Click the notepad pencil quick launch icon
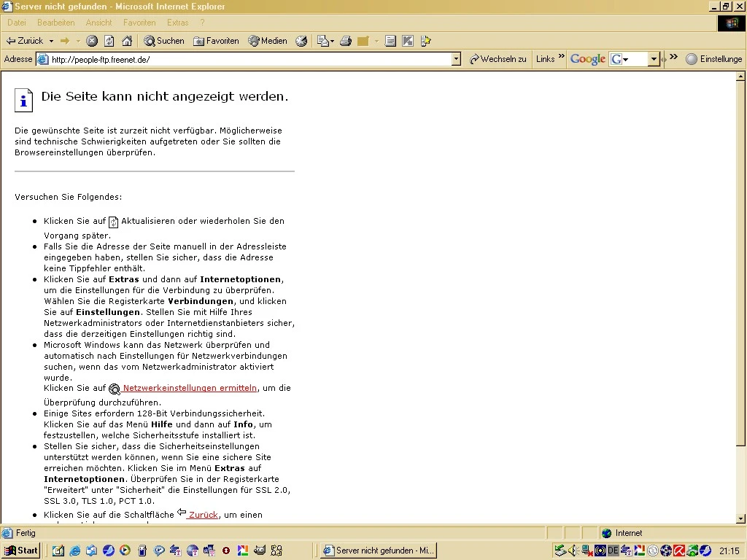747x560 pixels. point(58,551)
